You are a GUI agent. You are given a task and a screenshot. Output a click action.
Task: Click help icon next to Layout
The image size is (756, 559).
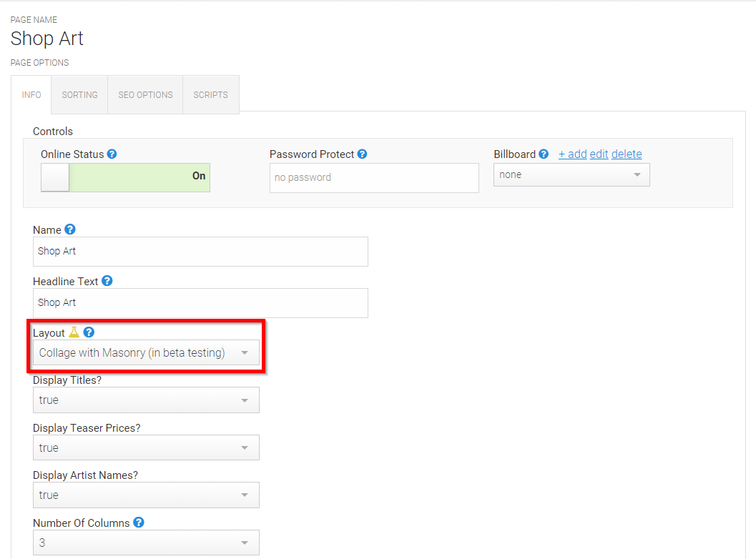89,332
